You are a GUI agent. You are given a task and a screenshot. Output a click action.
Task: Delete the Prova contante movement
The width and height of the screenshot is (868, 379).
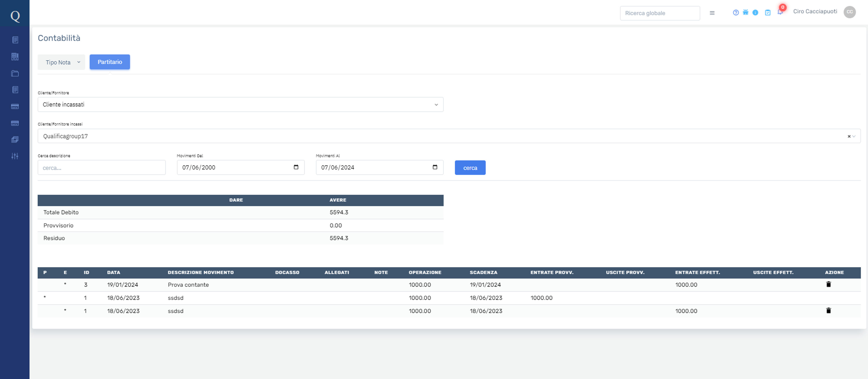pos(829,284)
